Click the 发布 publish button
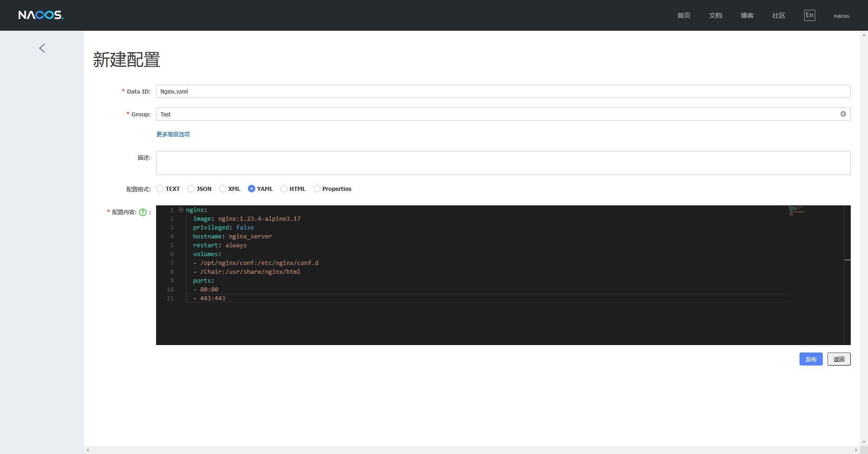The height and width of the screenshot is (454, 868). (811, 359)
